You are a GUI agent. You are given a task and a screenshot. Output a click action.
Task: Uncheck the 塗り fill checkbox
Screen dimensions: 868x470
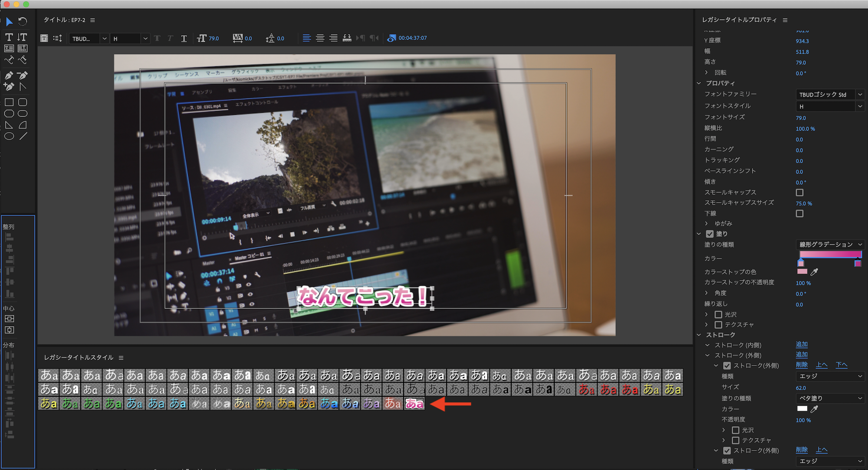[x=710, y=234]
